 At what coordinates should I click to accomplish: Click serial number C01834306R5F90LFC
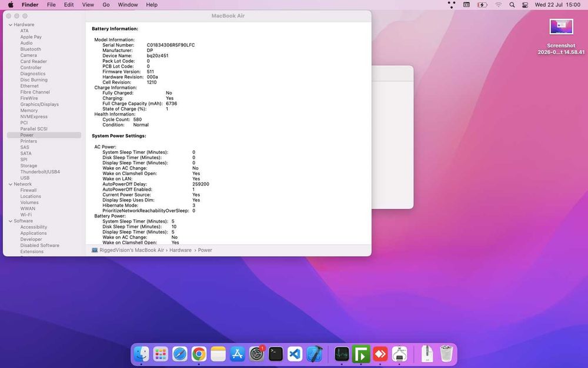click(x=171, y=45)
